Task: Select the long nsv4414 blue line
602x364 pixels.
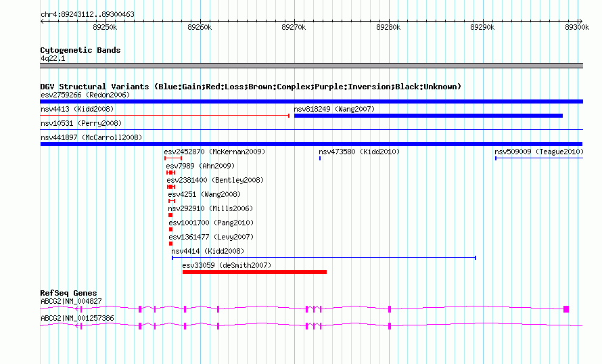Action: (x=324, y=258)
